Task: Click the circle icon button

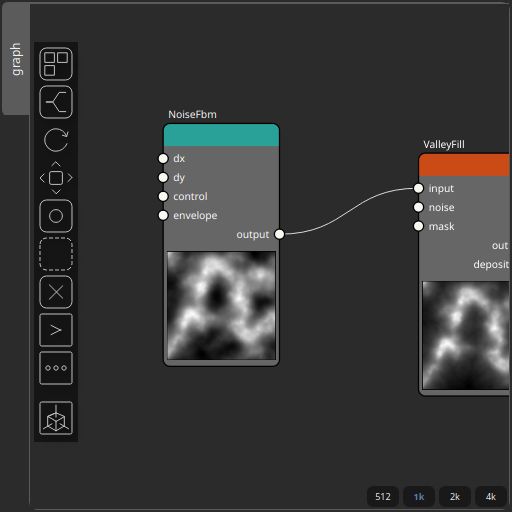Action: (x=56, y=216)
